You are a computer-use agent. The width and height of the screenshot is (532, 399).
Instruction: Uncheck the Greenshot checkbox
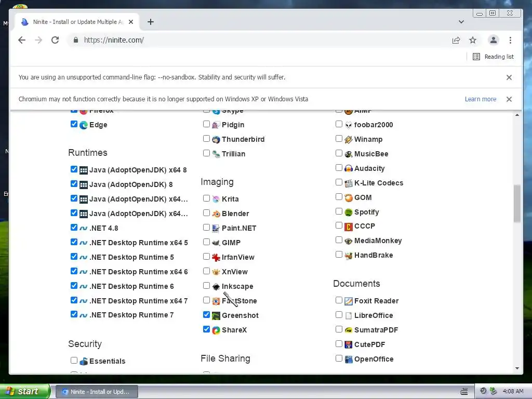[206, 314]
